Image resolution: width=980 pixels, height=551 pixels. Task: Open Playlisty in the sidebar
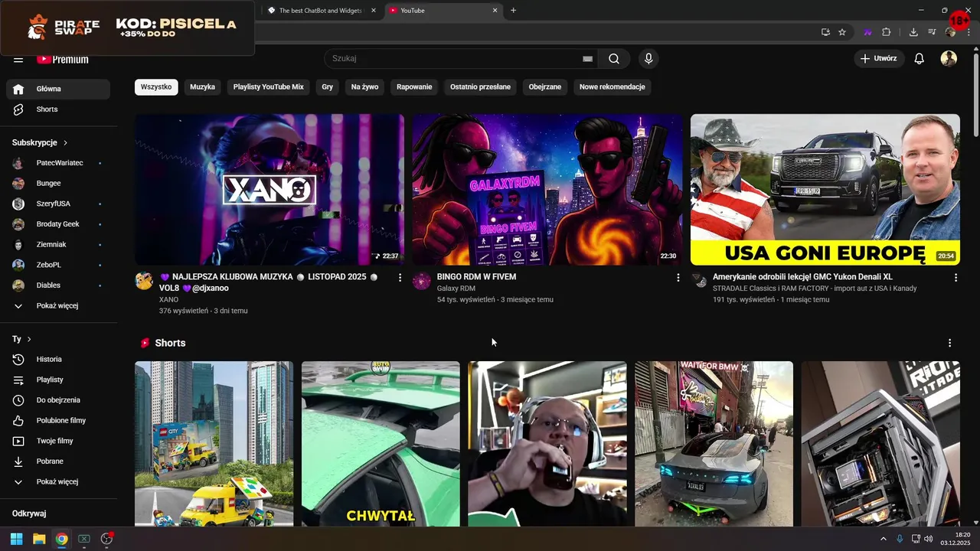[58, 380]
